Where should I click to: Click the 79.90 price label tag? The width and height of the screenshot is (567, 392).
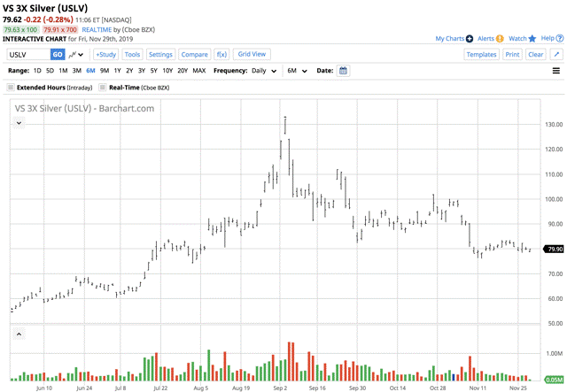(554, 249)
